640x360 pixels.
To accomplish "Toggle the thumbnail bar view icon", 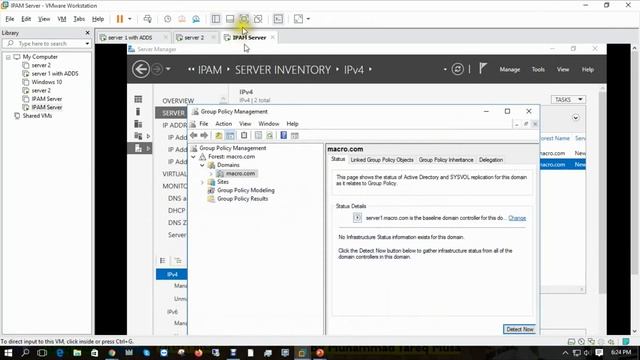I will coord(230,19).
